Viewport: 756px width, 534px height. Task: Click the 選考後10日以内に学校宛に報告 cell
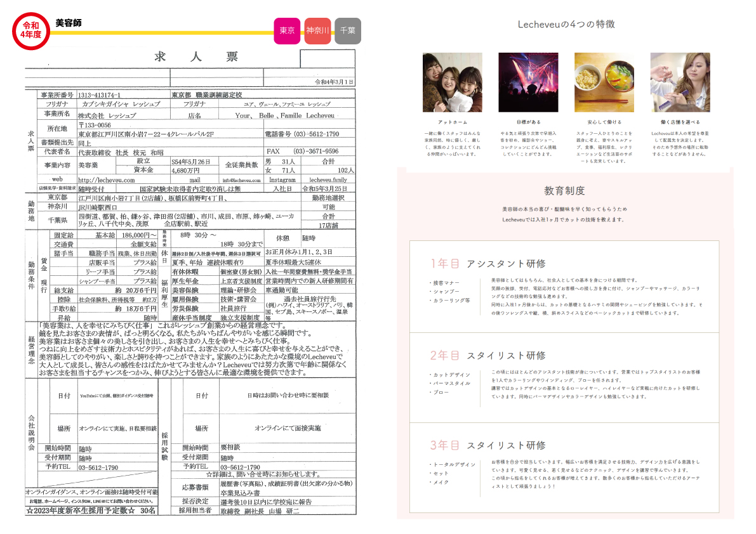click(266, 502)
